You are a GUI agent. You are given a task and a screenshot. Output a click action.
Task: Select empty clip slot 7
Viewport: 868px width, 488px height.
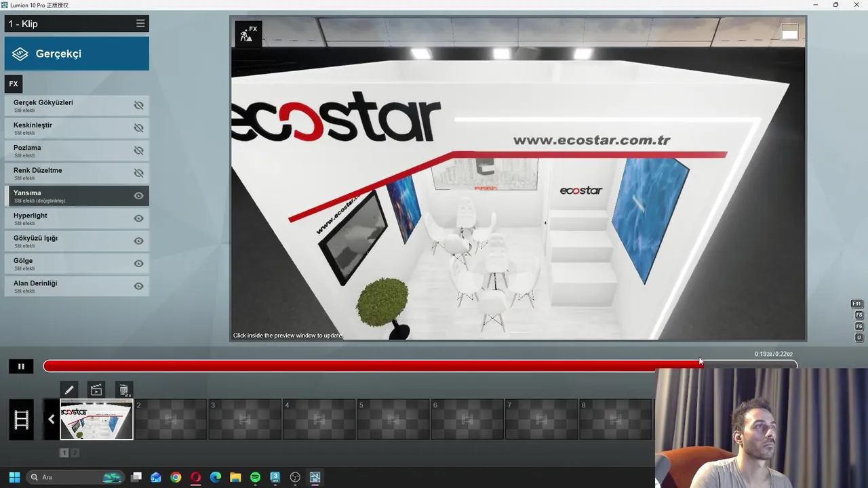[541, 420]
